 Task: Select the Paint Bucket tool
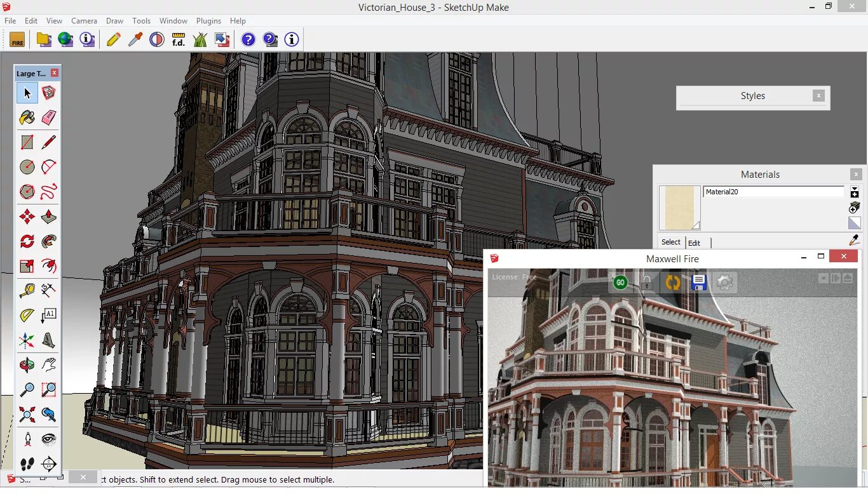point(27,117)
